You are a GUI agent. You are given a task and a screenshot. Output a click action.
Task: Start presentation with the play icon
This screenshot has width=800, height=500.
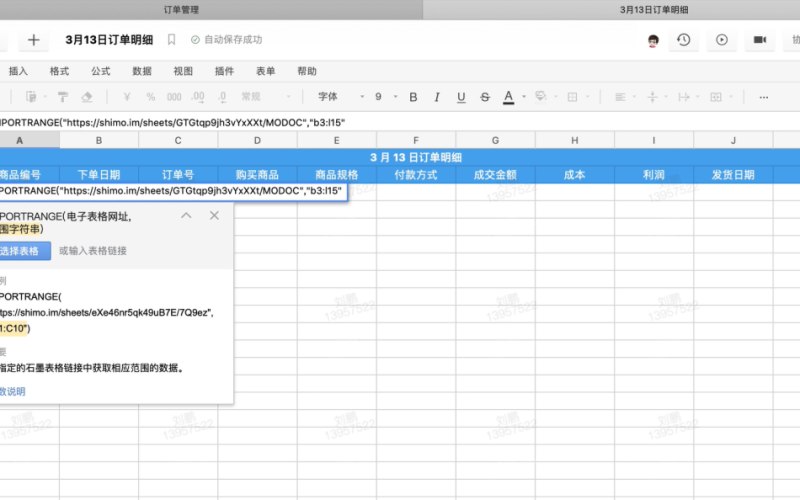721,40
